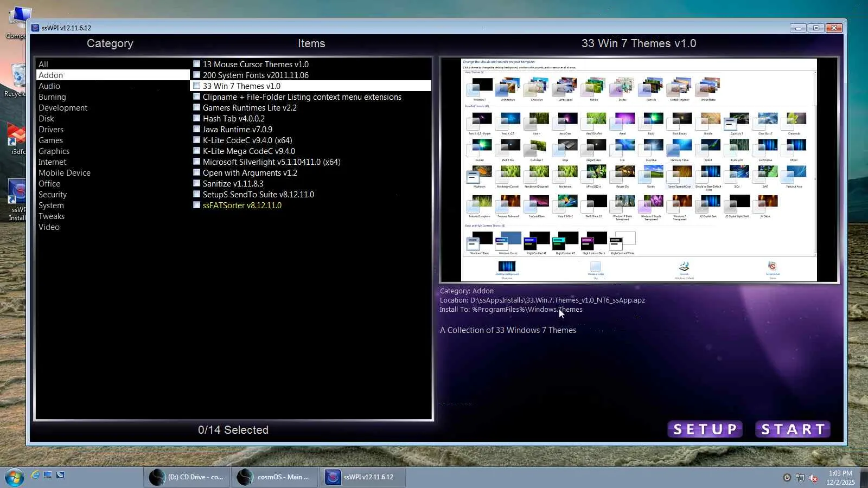
Task: Close the ssWPI window
Action: [x=834, y=28]
